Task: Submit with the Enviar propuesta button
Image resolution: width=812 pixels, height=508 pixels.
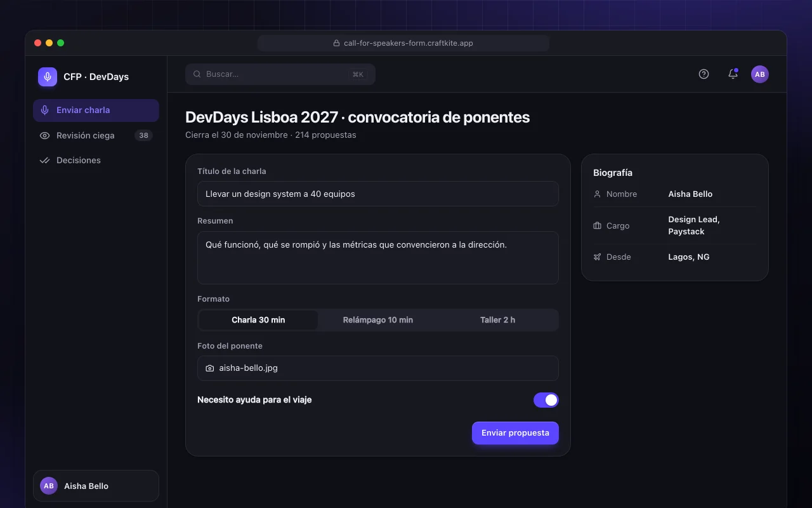Action: [515, 433]
